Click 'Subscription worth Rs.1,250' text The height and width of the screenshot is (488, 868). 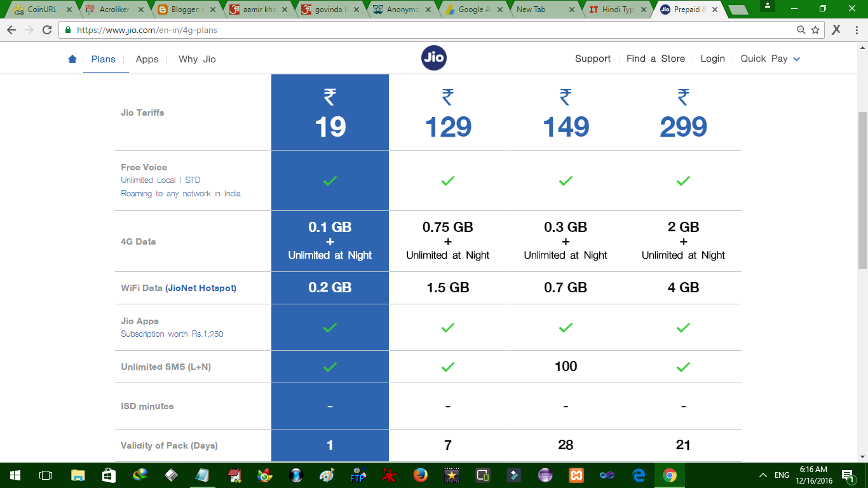(x=172, y=334)
